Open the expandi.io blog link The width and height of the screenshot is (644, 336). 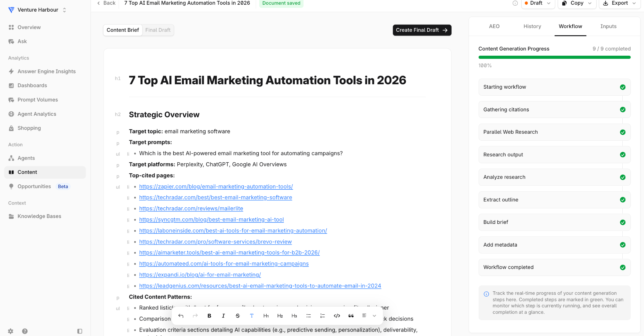pos(200,275)
